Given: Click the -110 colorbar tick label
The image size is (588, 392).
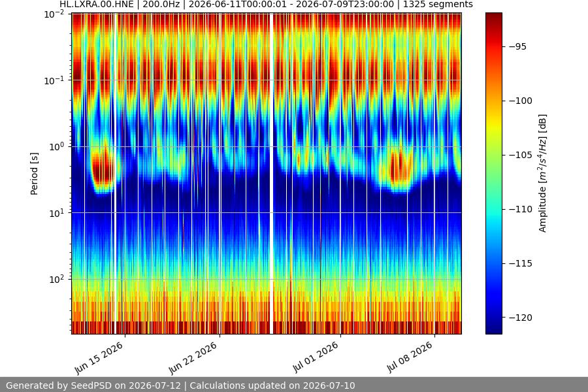Looking at the screenshot, I should pos(521,209).
